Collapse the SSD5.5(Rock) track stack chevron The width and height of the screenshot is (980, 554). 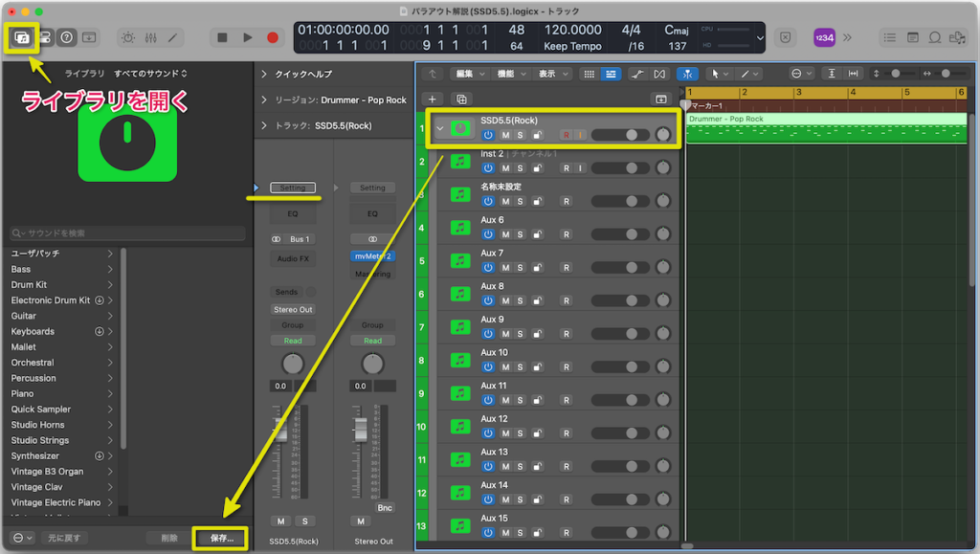(x=440, y=127)
